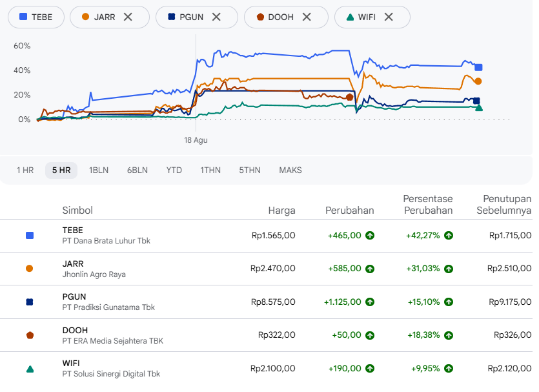Open the PGUN stock row
The height and width of the screenshot is (392, 539).
pos(266,302)
